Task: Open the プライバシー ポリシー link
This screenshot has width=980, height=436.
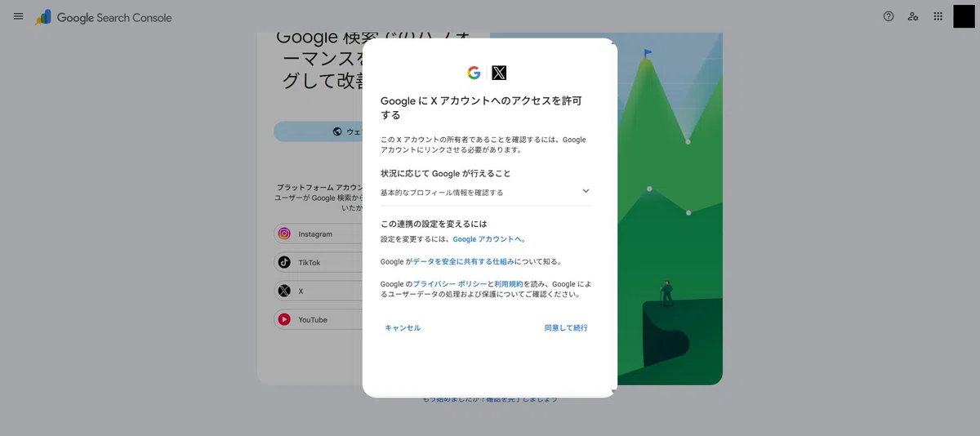Action: pyautogui.click(x=450, y=284)
